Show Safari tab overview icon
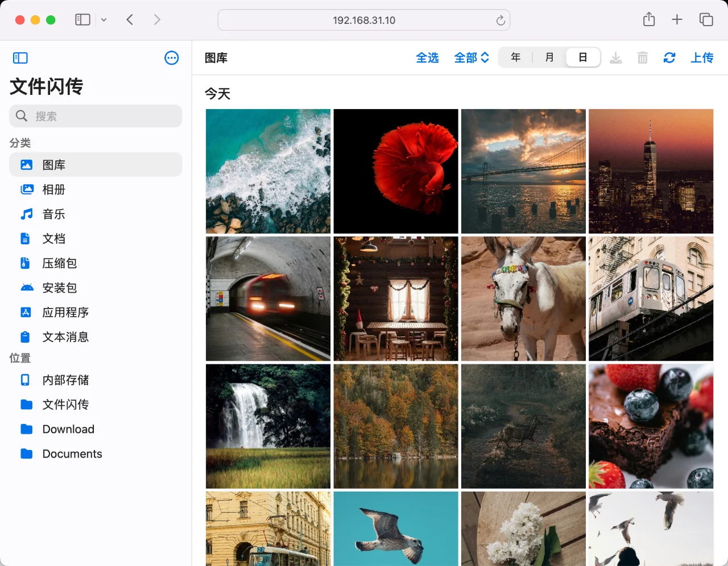This screenshot has height=566, width=728. tap(706, 20)
